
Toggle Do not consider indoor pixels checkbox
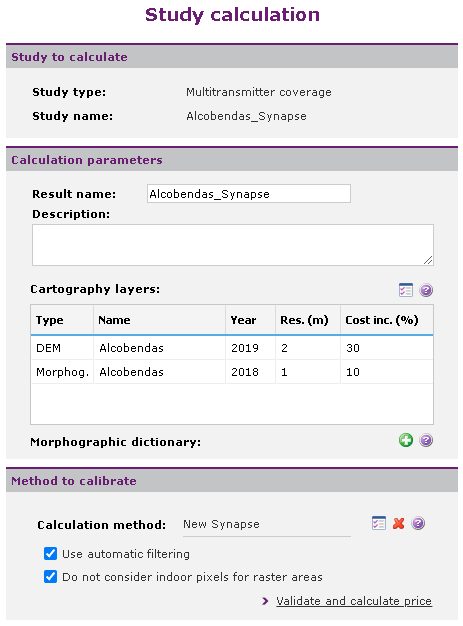pyautogui.click(x=50, y=576)
